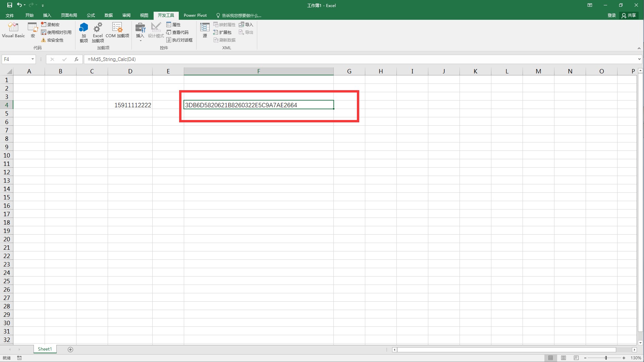This screenshot has width=644, height=362.
Task: Click the 登录 (Sign in) link
Action: [x=611, y=15]
